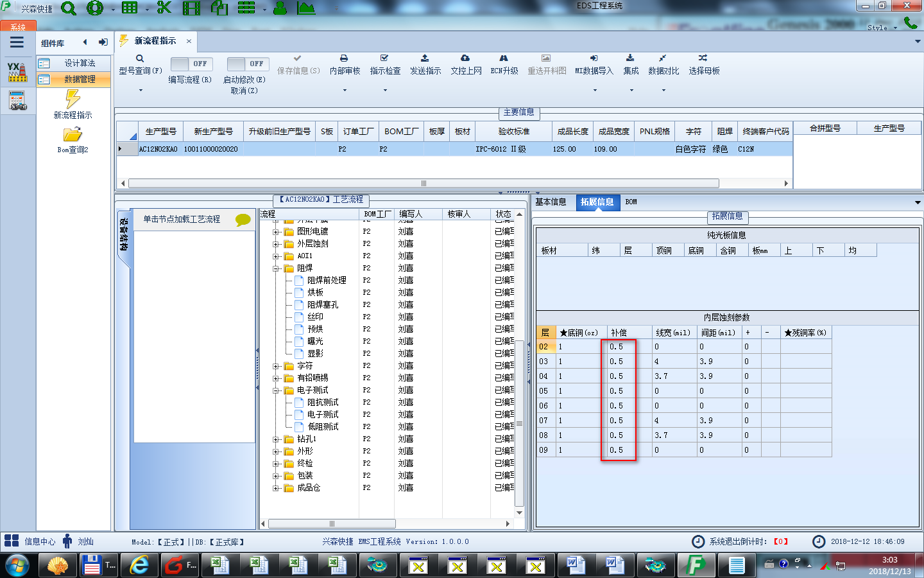Click 选择母板 shuffle icon

pyautogui.click(x=703, y=58)
